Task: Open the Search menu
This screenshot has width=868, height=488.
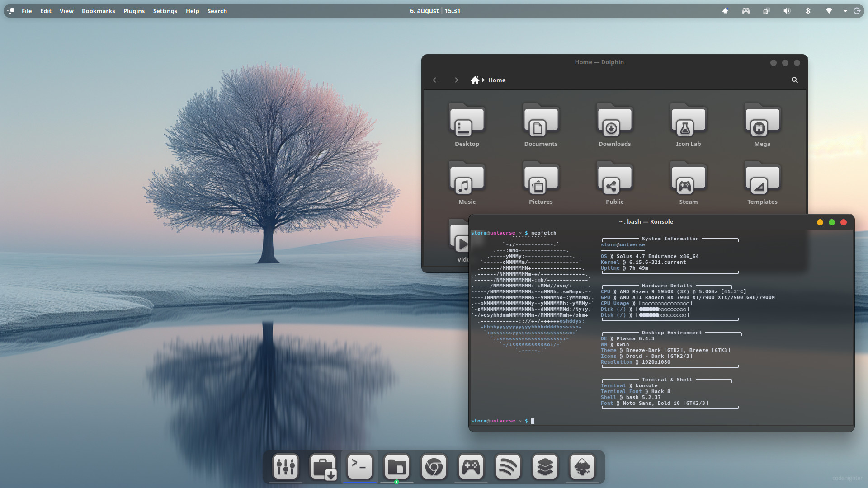Action: tap(217, 11)
